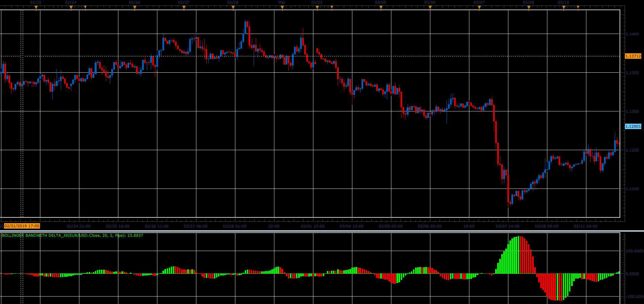The image size is (644, 304).
Task: Click the 03/07 date label on top ruler
Action: pos(479,2)
